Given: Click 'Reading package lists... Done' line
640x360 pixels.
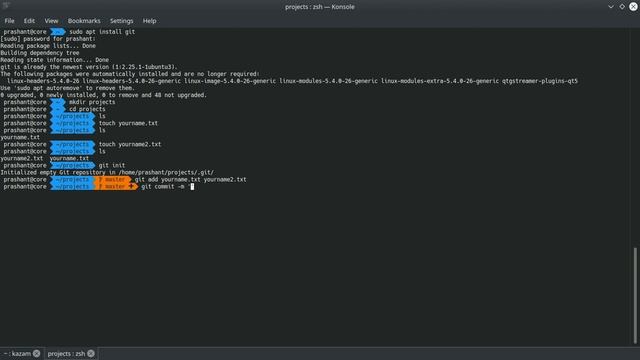Looking at the screenshot, I should coord(48,46).
